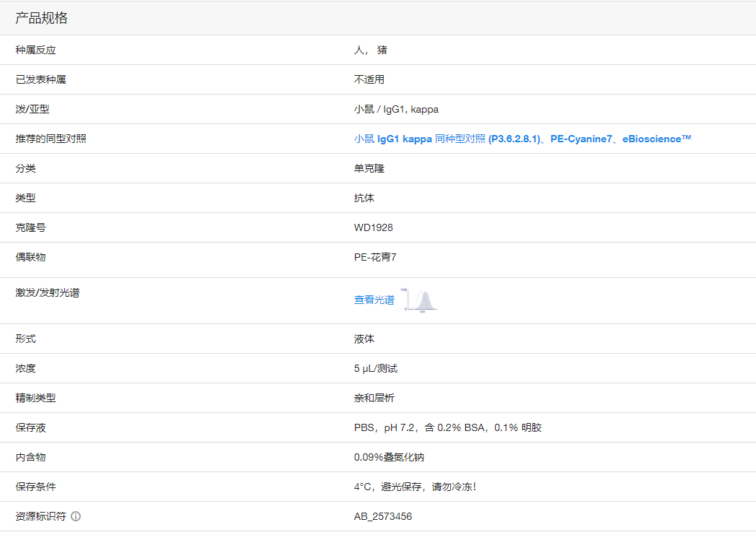
Task: Click the info icon next to 资源标识符
Action: tap(76, 516)
